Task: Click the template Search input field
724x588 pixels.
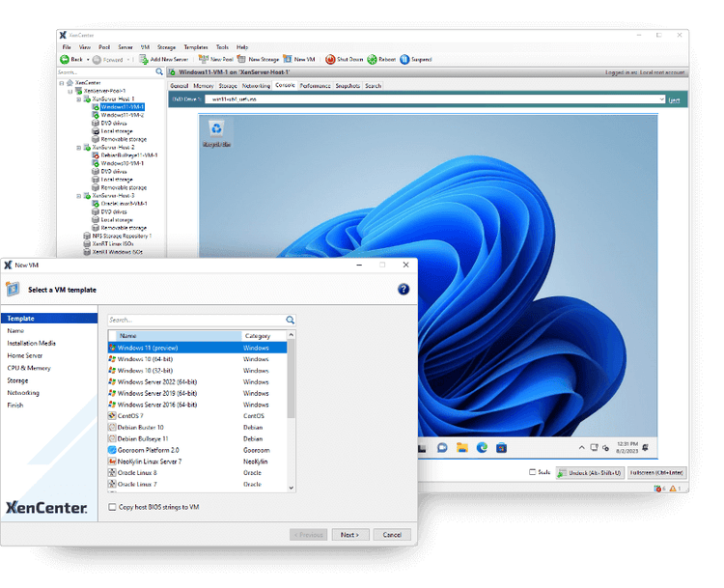Action: [x=197, y=320]
